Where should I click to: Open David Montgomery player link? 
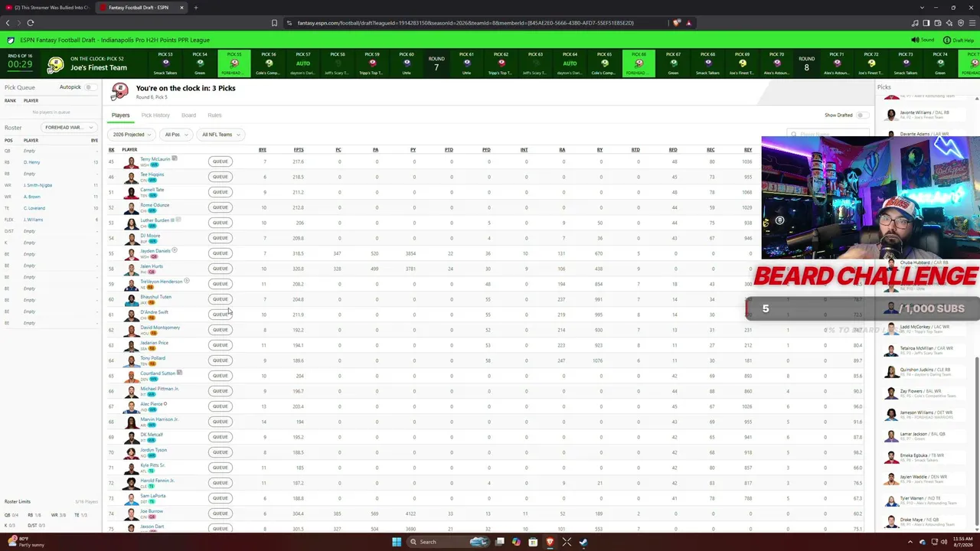(x=160, y=328)
